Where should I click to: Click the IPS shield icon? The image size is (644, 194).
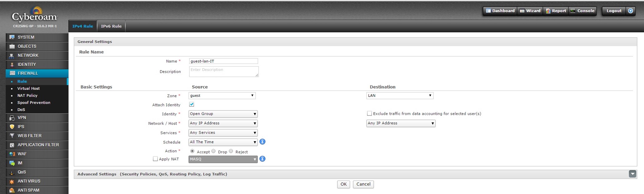12,127
